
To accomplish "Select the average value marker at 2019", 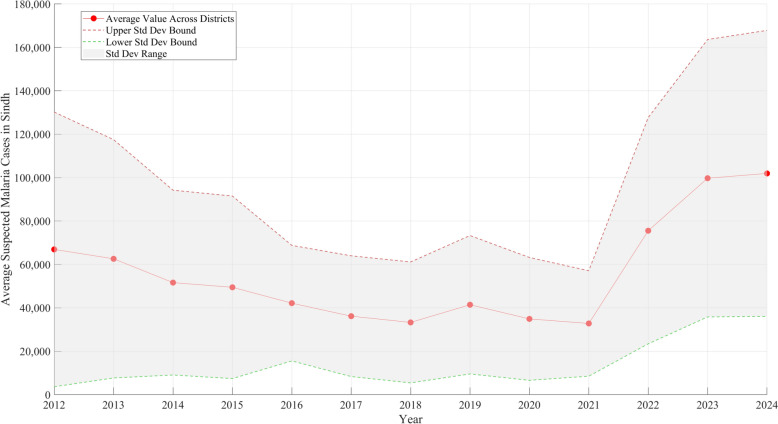I will [x=470, y=305].
